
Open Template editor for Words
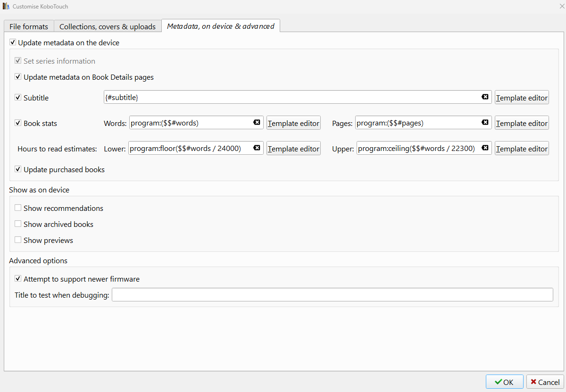(293, 123)
